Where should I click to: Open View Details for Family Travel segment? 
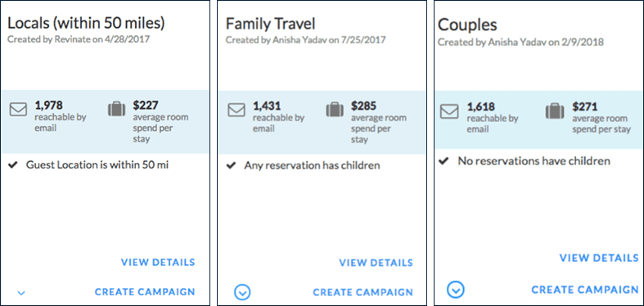tap(376, 263)
